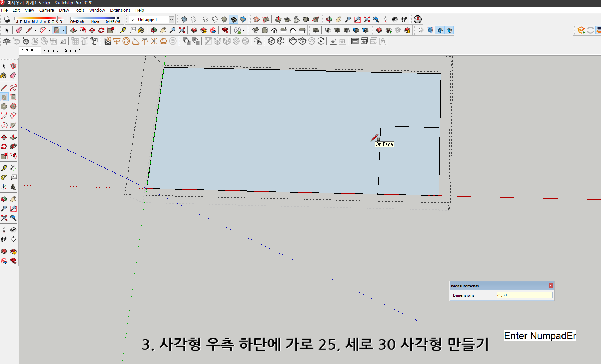Enable X-ray face style
The image size is (601, 364).
pyautogui.click(x=184, y=19)
